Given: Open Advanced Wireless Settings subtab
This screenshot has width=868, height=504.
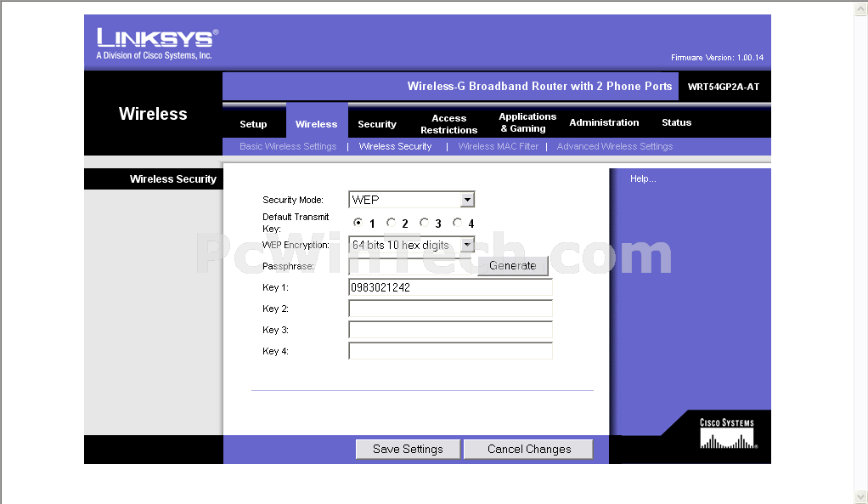Looking at the screenshot, I should [x=614, y=146].
